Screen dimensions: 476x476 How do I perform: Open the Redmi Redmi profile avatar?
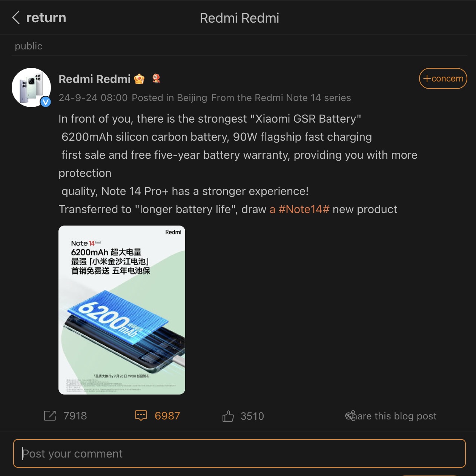[x=31, y=88]
